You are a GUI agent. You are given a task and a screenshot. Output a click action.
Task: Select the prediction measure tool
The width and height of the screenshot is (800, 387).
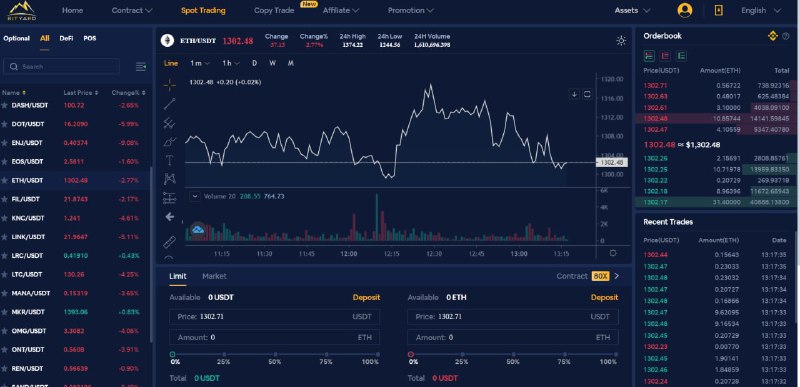[169, 198]
